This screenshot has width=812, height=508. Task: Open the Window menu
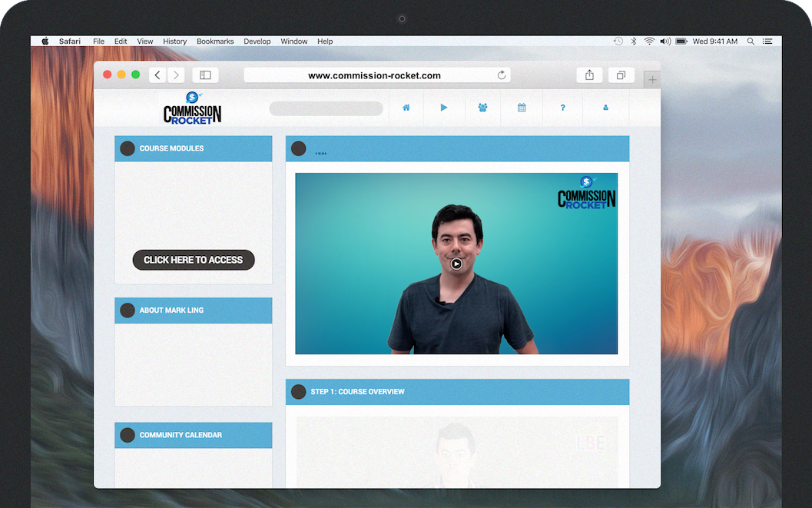pos(293,42)
